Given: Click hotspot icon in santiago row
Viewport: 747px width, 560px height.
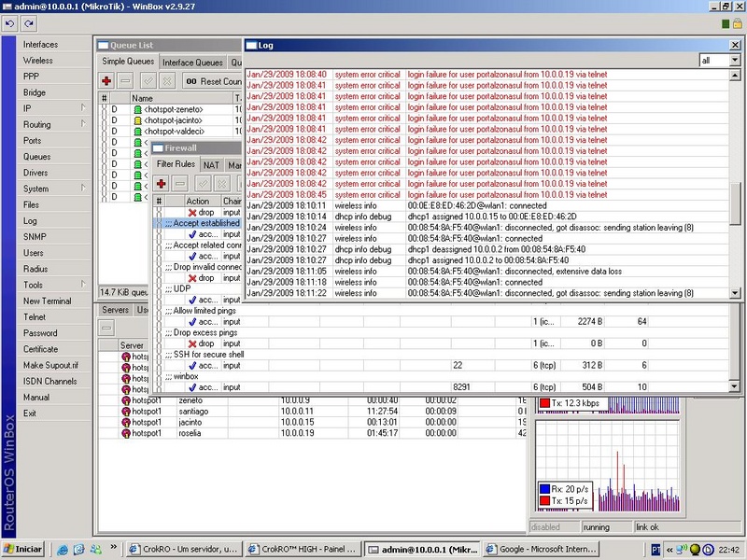Looking at the screenshot, I should pyautogui.click(x=126, y=412).
